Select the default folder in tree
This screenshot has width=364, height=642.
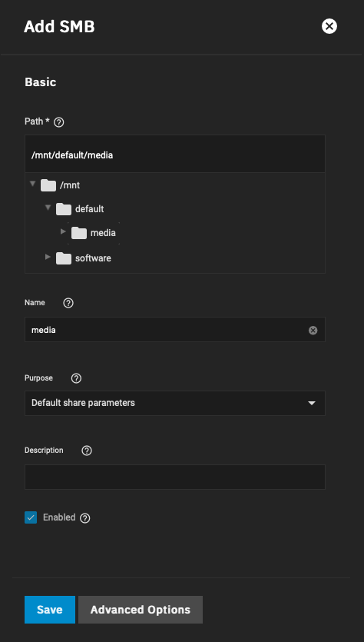90,209
